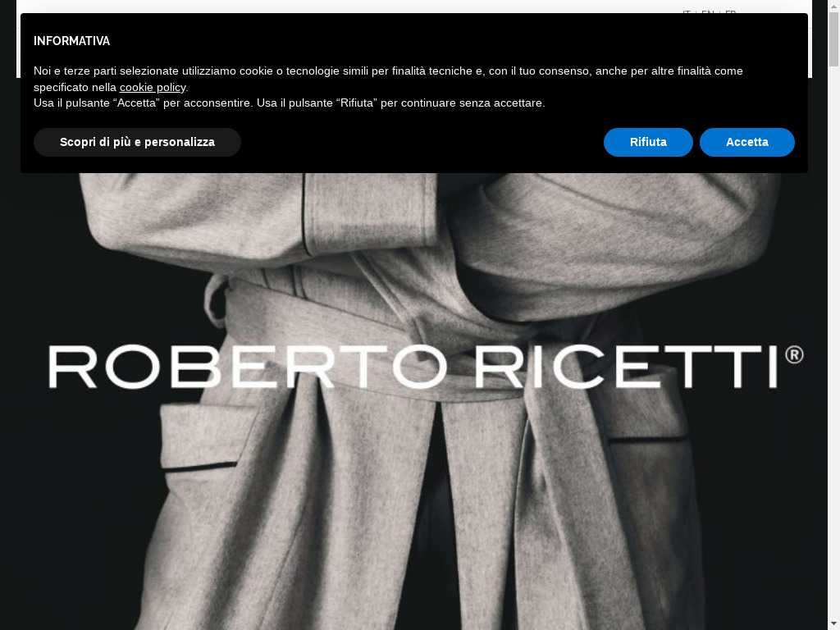This screenshot has width=840, height=630.
Task: Click the scrollbar down arrow
Action: click(x=833, y=624)
